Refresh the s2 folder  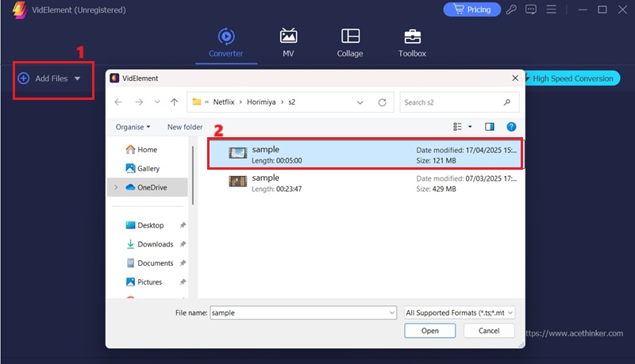coord(383,103)
